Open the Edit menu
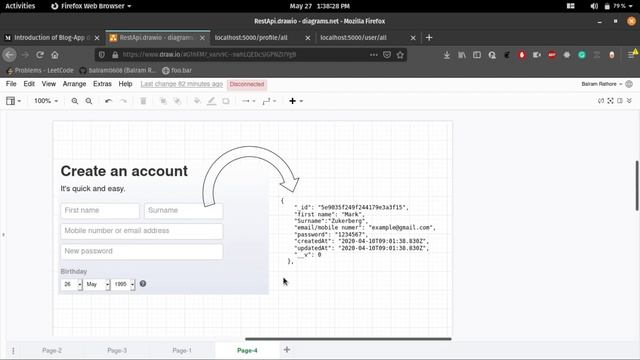Screen dimensions: 640x360 click(29, 84)
